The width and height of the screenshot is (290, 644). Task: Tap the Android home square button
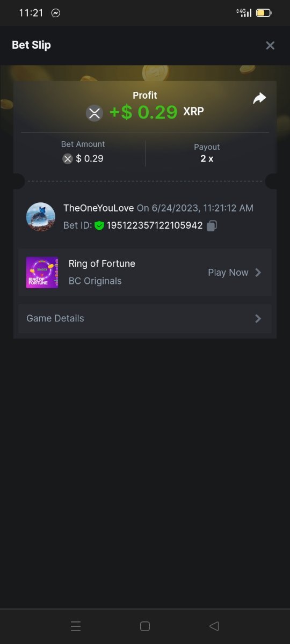(144, 626)
